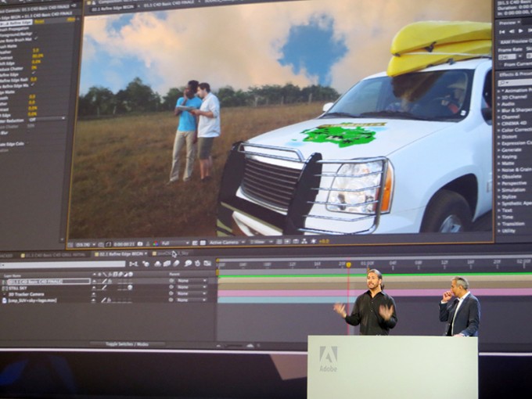Expand the Keying effects category

[499, 157]
